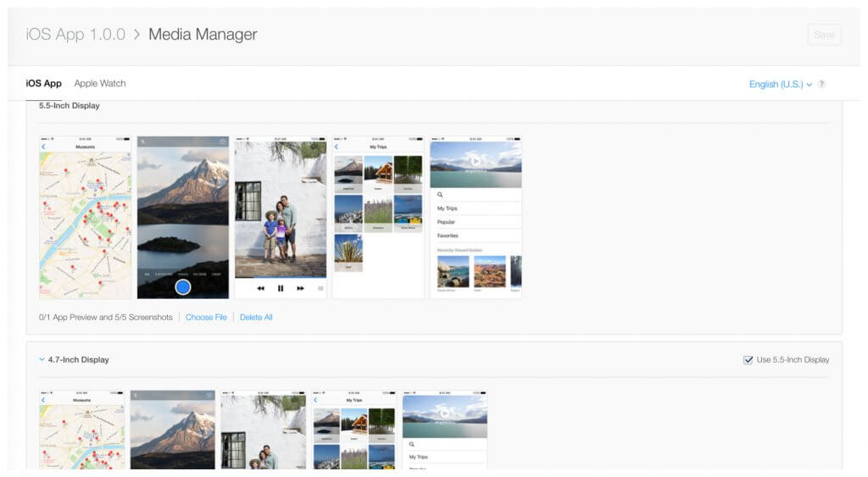868x477 pixels.
Task: Collapse the 4.7-Inch Display section
Action: tap(42, 359)
